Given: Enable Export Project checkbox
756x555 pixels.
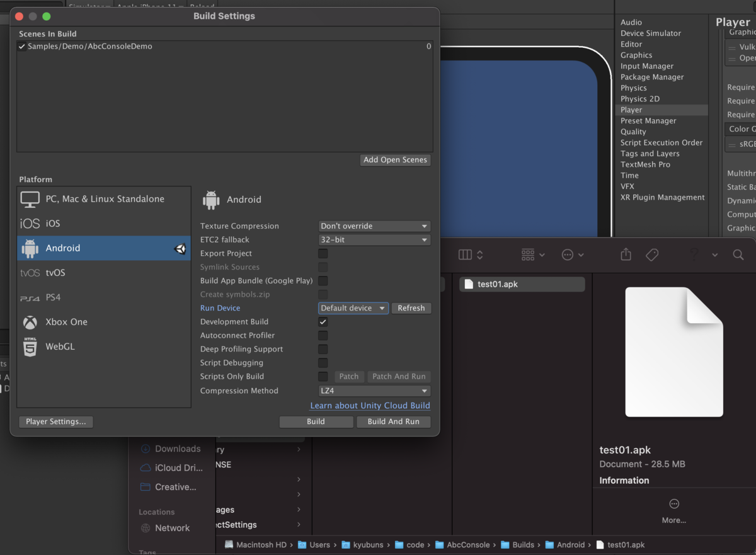Looking at the screenshot, I should click(323, 253).
